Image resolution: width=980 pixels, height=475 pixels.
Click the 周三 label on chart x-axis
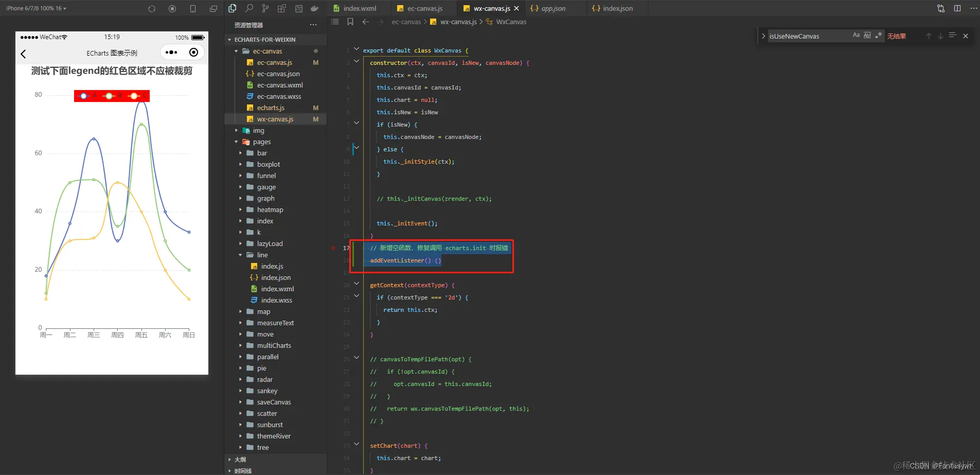pos(94,335)
